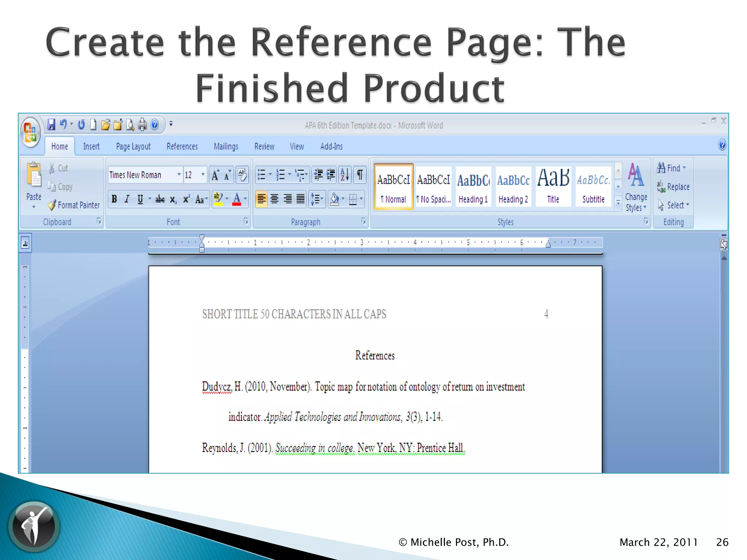Viewport: 747px width, 560px height.
Task: Click the Bullets list icon
Action: point(262,175)
